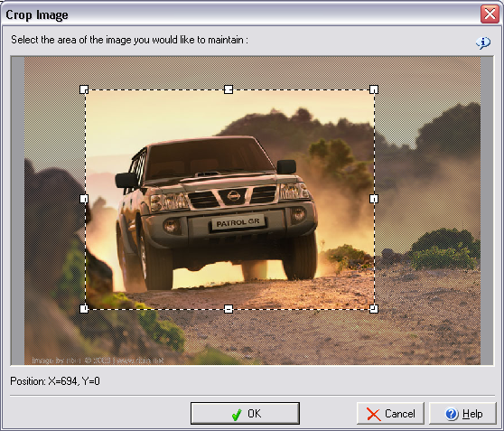Image resolution: width=504 pixels, height=431 pixels.
Task: Click bottom-center crop selection handle
Action: pyautogui.click(x=229, y=309)
